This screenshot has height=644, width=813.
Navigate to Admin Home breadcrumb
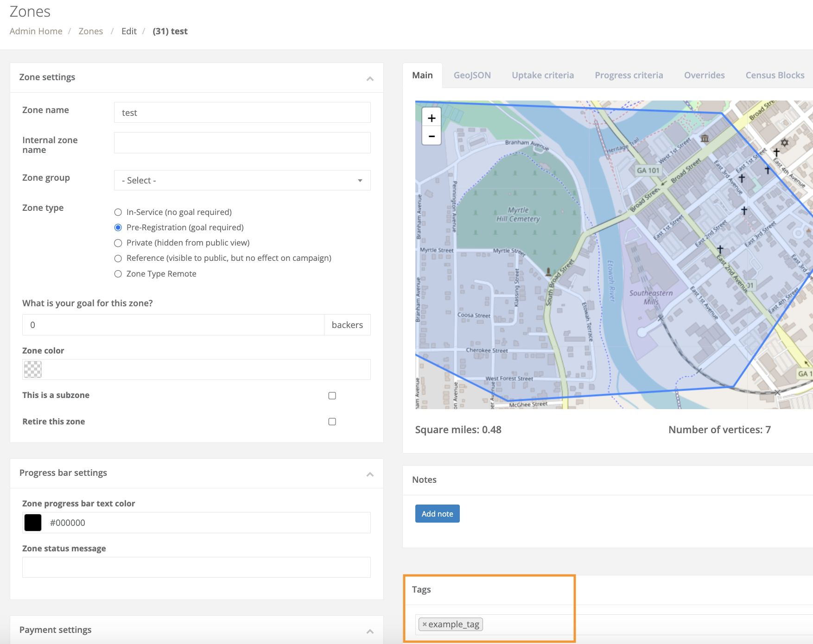pyautogui.click(x=36, y=31)
